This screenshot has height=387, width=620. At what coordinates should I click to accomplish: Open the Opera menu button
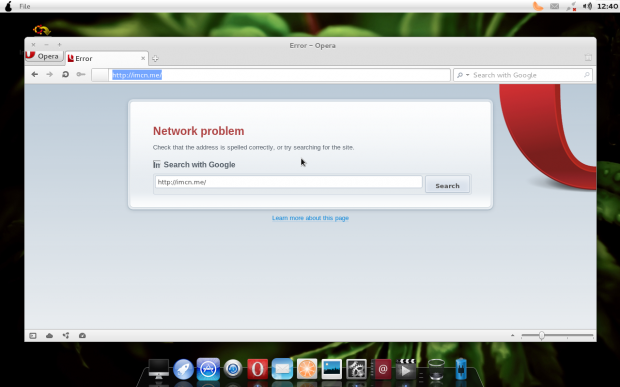click(44, 56)
